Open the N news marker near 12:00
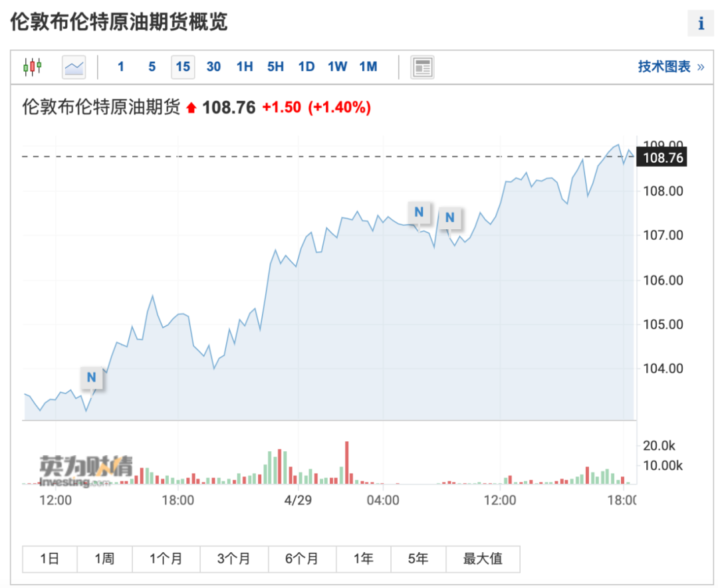 tap(92, 377)
